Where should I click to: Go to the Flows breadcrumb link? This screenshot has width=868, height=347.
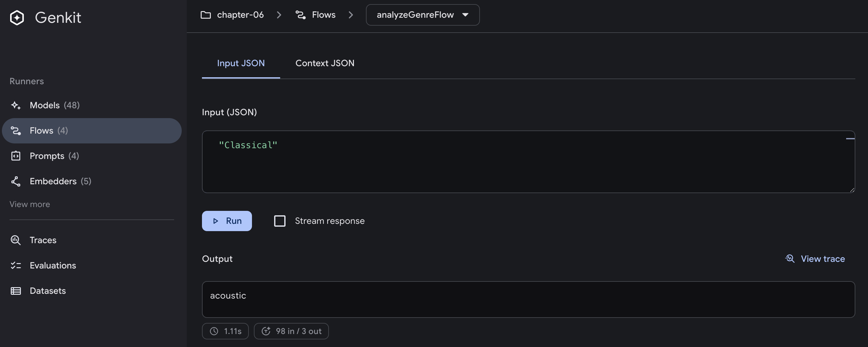pos(324,15)
